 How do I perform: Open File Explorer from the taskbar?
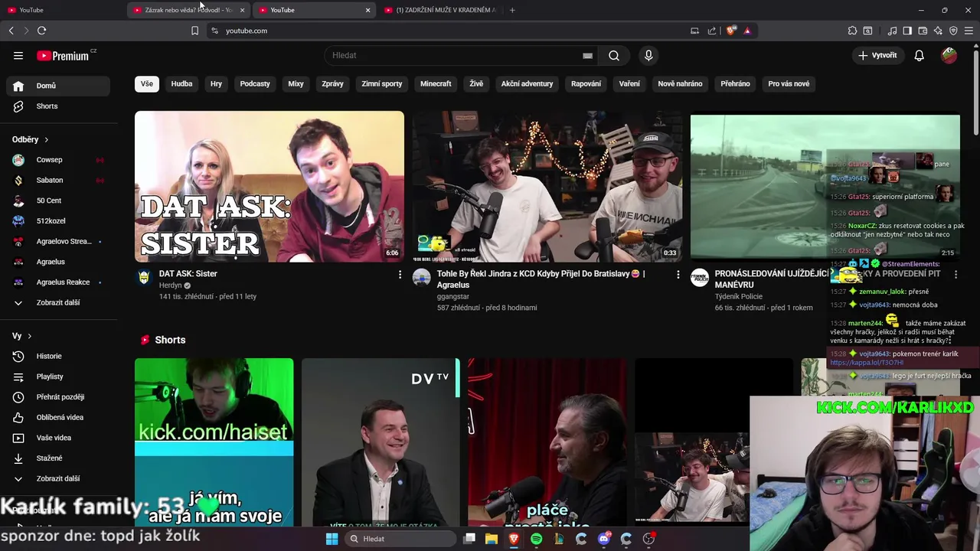tap(492, 539)
